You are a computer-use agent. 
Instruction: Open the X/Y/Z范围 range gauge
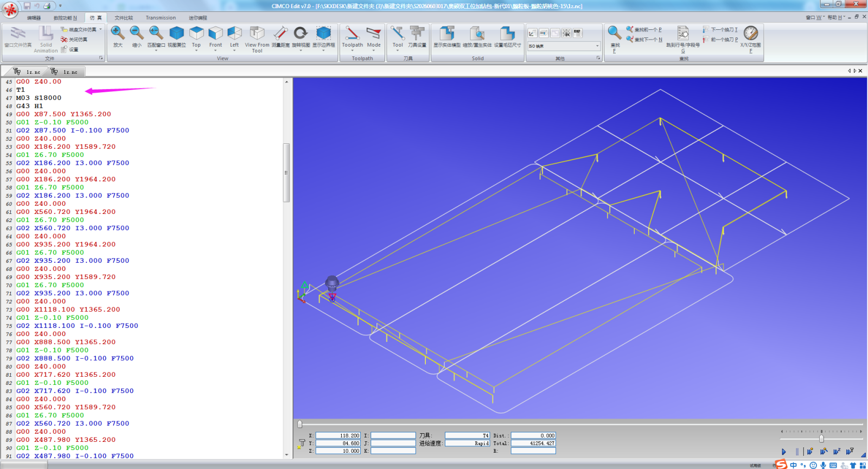point(751,34)
